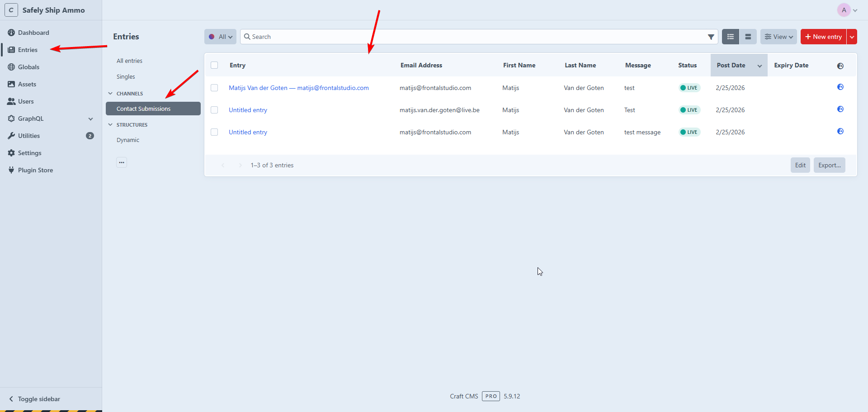
Task: Open the View options dropdown
Action: point(778,37)
